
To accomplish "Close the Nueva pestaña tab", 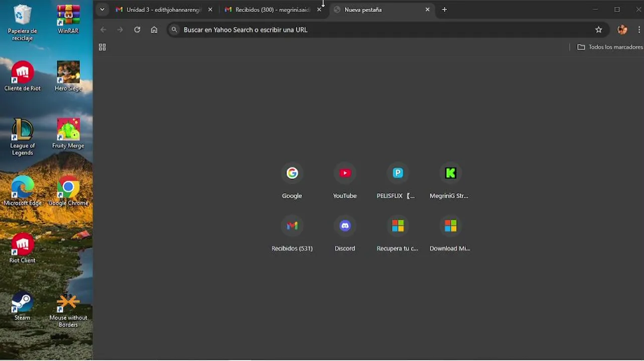I will pyautogui.click(x=427, y=10).
